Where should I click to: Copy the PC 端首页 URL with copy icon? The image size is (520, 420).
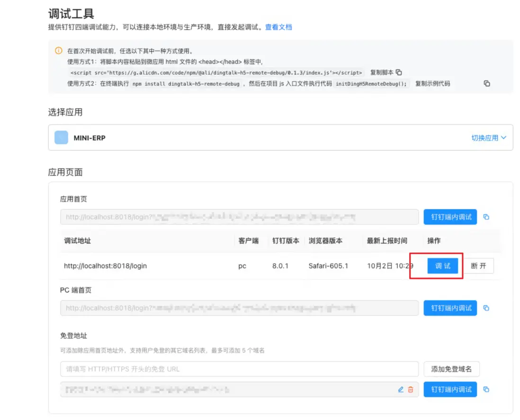(486, 308)
